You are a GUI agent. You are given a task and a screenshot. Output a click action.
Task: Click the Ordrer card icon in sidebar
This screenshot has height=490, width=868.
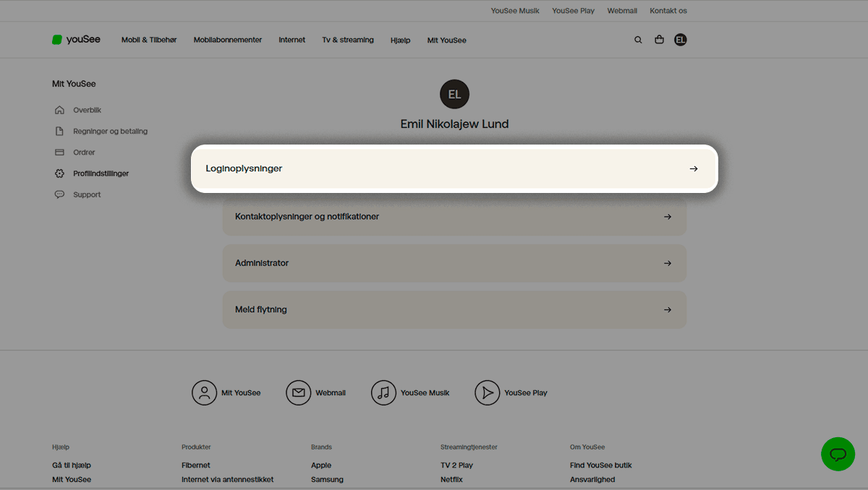(59, 152)
